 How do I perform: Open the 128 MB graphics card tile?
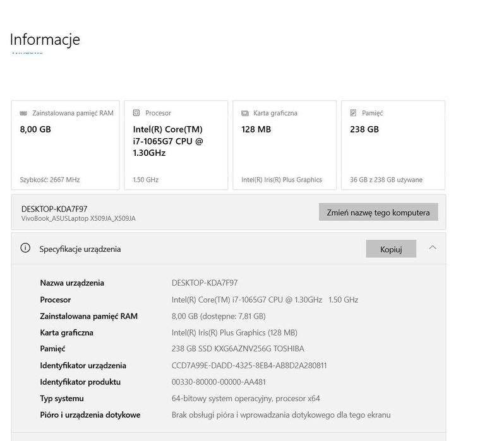pos(284,145)
